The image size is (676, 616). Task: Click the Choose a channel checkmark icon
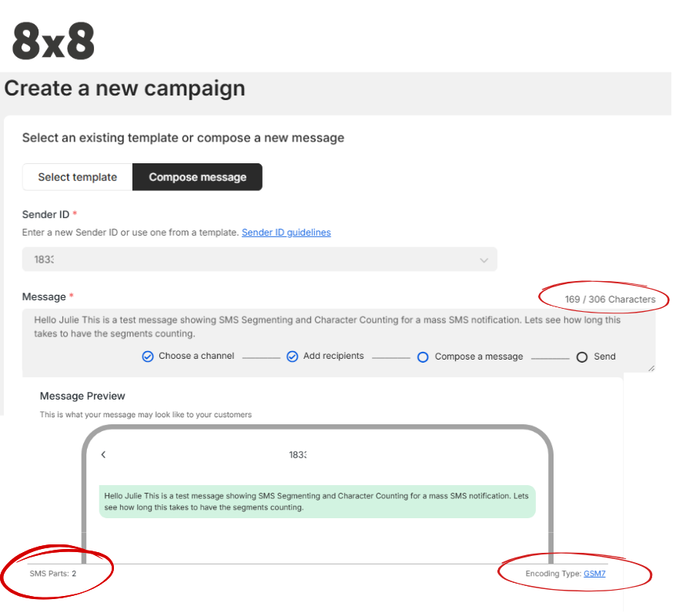click(148, 357)
